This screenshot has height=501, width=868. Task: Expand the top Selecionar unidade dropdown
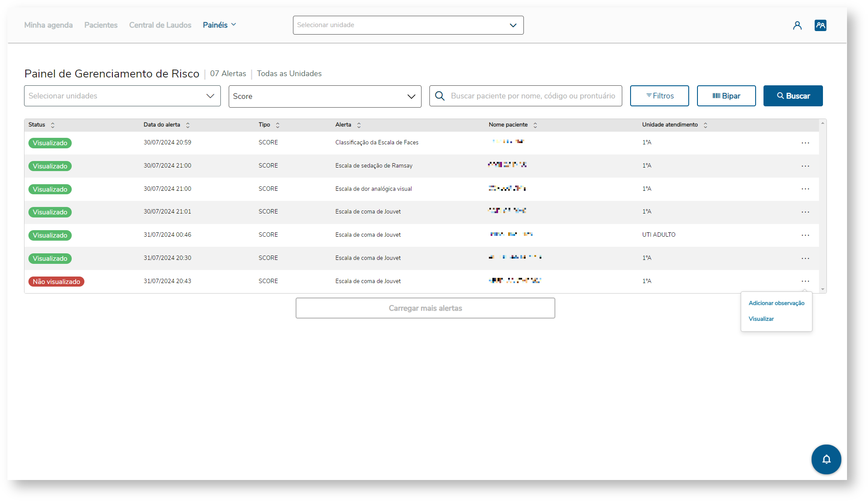click(408, 25)
